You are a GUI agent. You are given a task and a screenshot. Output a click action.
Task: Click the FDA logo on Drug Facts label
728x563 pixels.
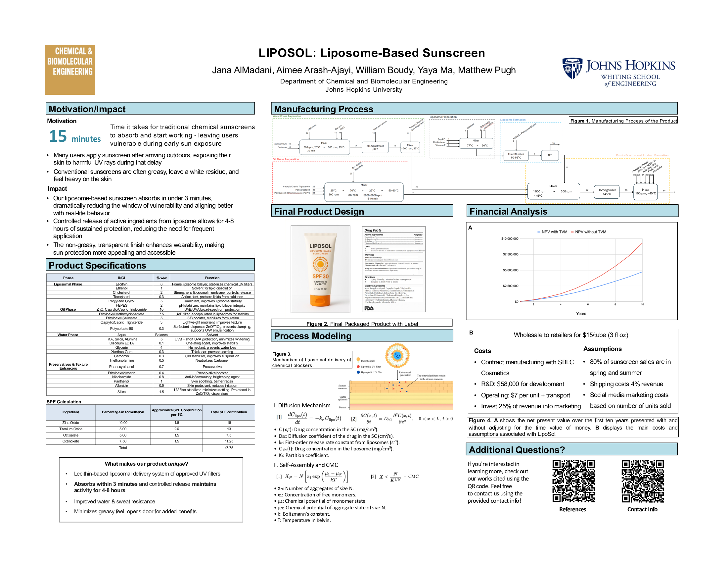click(369, 308)
